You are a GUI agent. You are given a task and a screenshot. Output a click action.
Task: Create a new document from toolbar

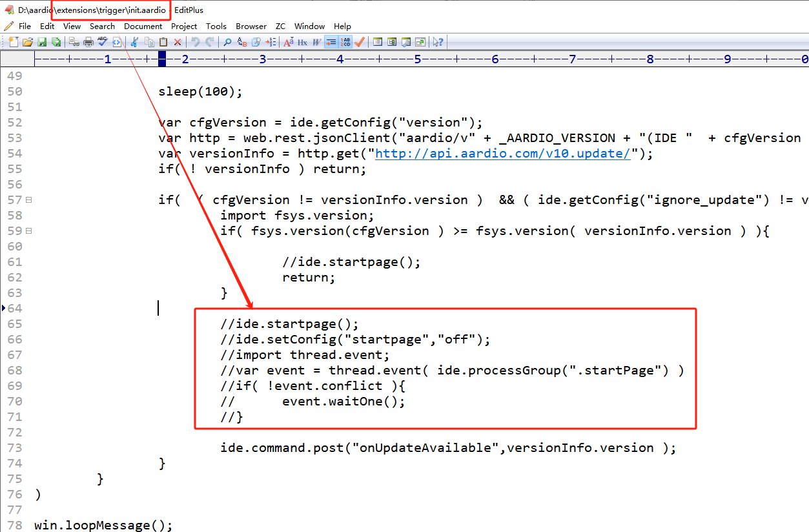tap(14, 42)
